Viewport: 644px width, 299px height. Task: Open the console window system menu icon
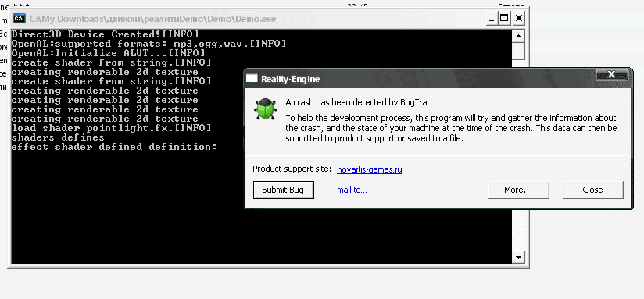20,19
